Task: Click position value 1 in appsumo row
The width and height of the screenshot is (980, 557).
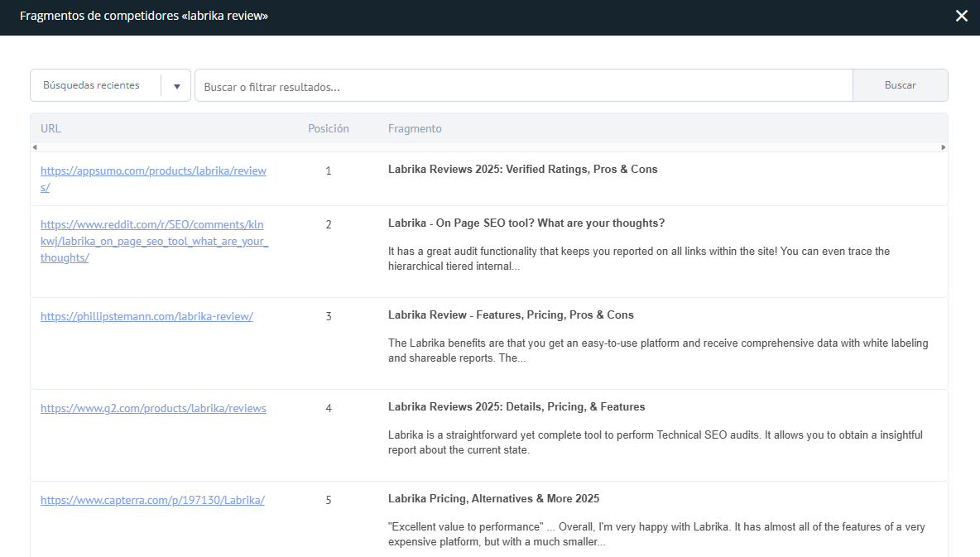Action: [328, 170]
